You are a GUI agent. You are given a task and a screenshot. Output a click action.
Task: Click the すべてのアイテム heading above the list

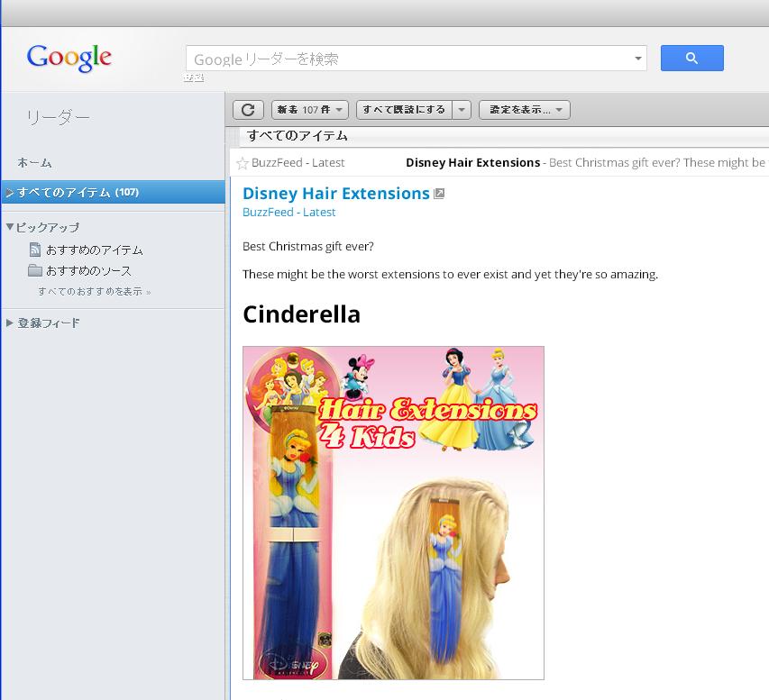coord(298,135)
